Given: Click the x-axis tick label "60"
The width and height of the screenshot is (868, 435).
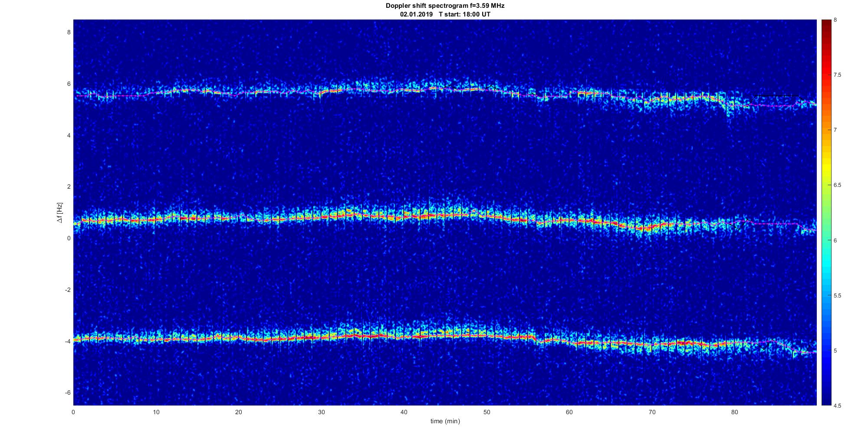Looking at the screenshot, I should (569, 412).
